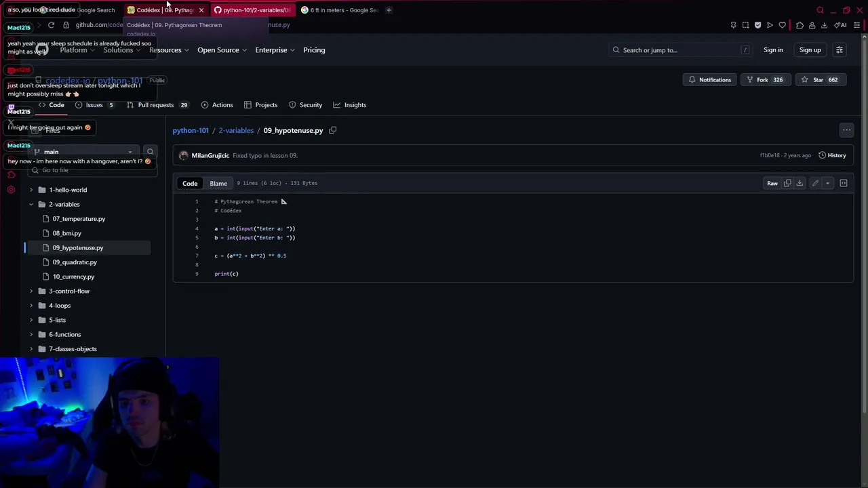Collapse the 2-variables folder
868x488 pixels.
pos(31,204)
